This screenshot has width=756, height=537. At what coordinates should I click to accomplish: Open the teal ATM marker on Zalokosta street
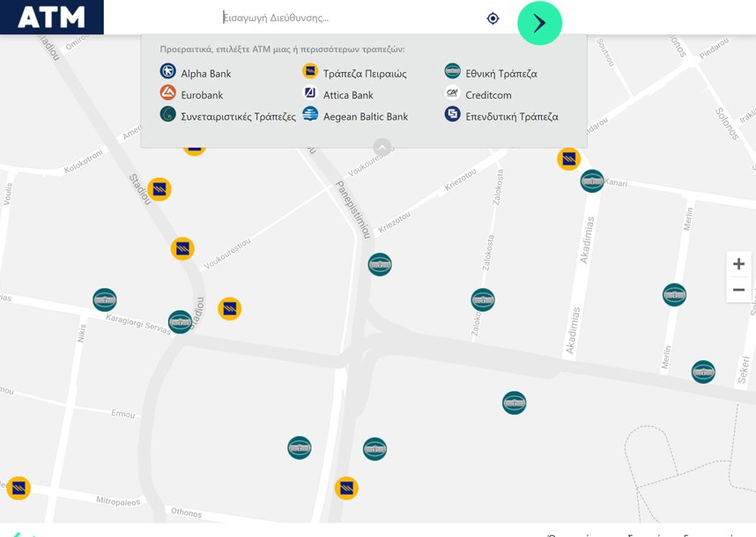(483, 300)
